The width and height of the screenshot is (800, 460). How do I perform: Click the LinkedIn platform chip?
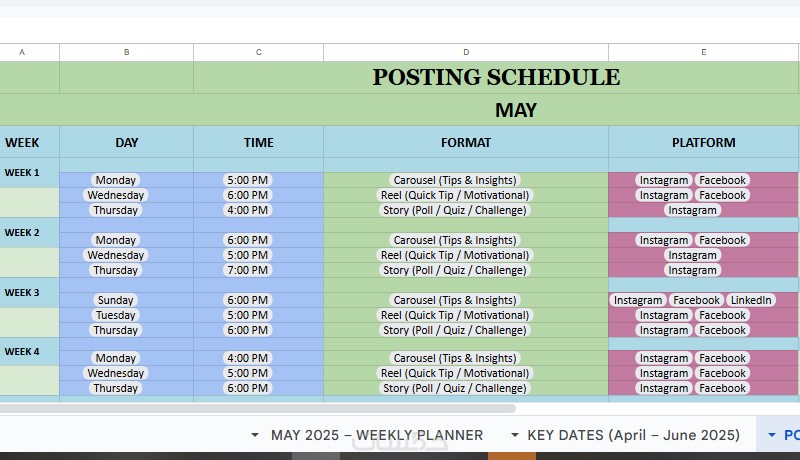tap(751, 300)
